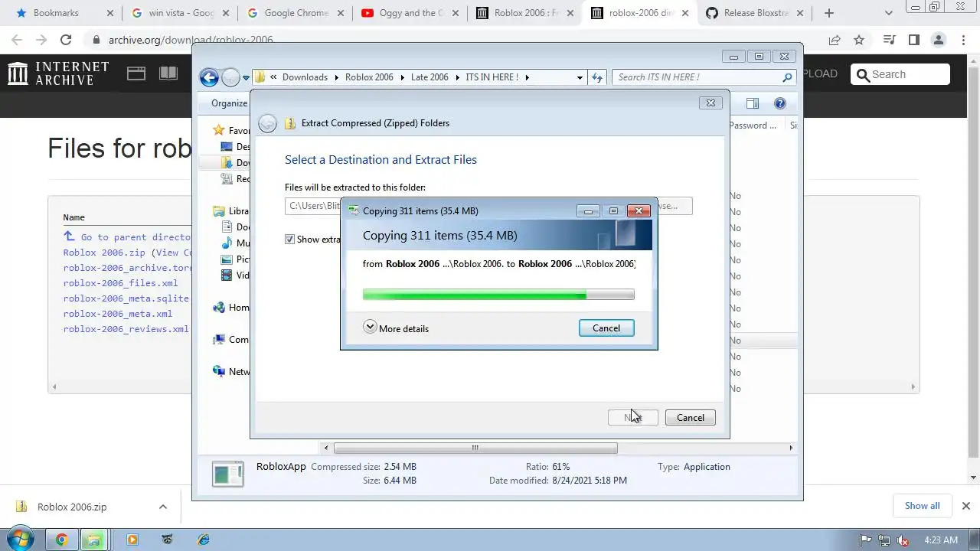The image size is (980, 551).
Task: Cancel the copying operation
Action: (x=606, y=328)
